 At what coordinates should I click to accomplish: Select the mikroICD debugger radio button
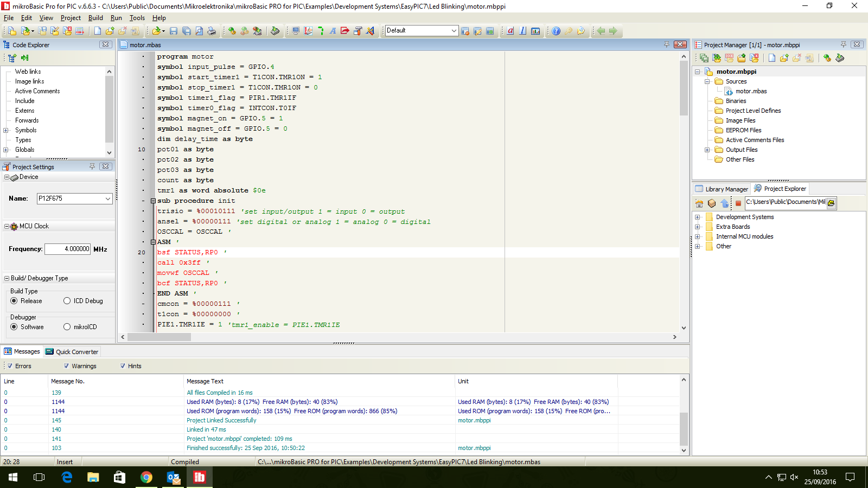[x=67, y=327]
